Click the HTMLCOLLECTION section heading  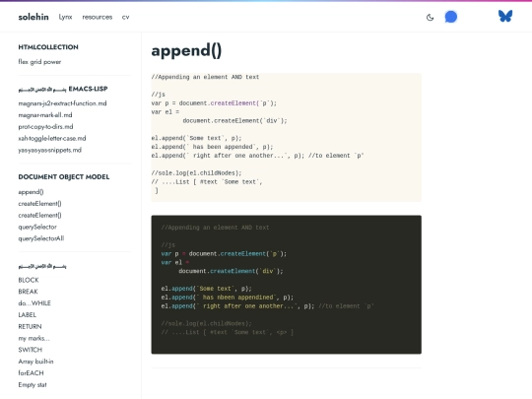click(x=48, y=47)
